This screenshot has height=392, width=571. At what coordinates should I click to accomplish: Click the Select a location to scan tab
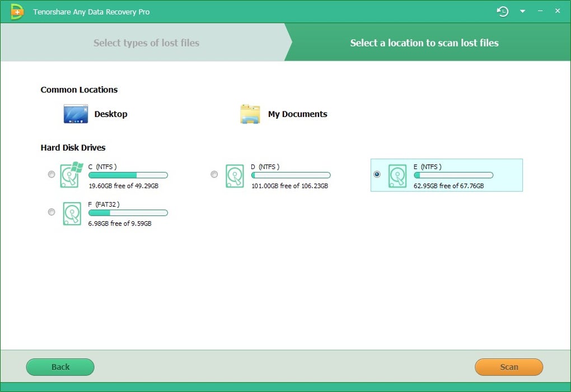point(424,43)
